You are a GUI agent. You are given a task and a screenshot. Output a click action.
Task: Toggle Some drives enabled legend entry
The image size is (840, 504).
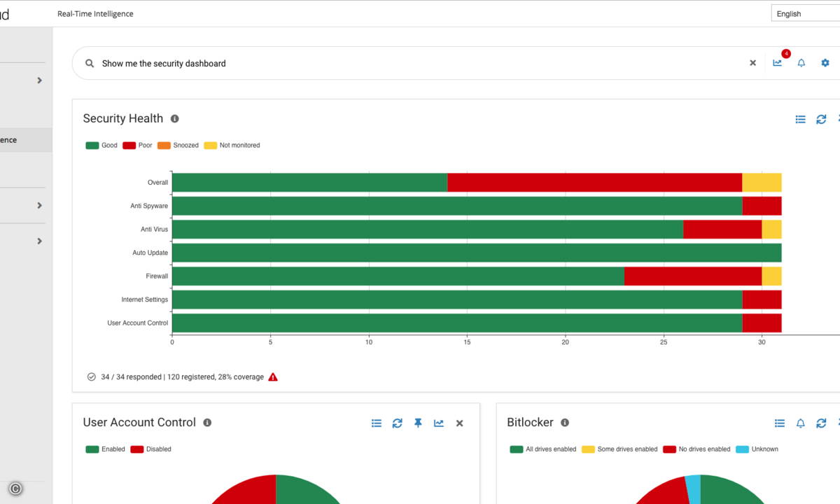(619, 449)
